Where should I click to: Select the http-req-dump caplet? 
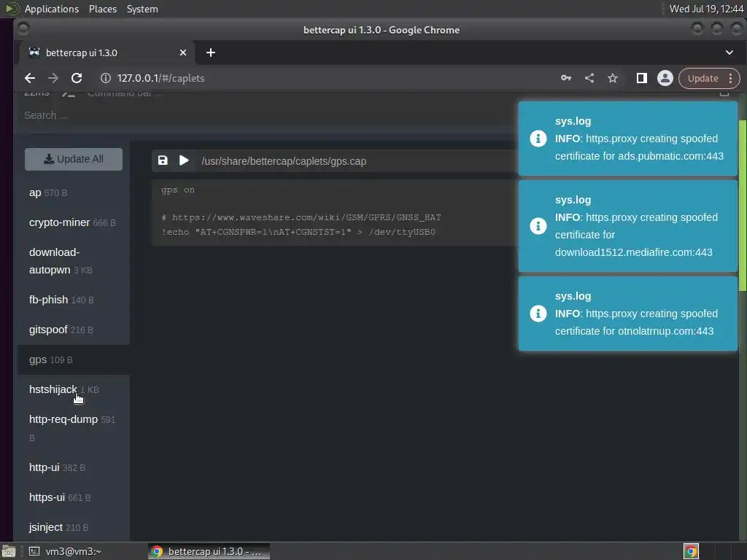point(74,428)
